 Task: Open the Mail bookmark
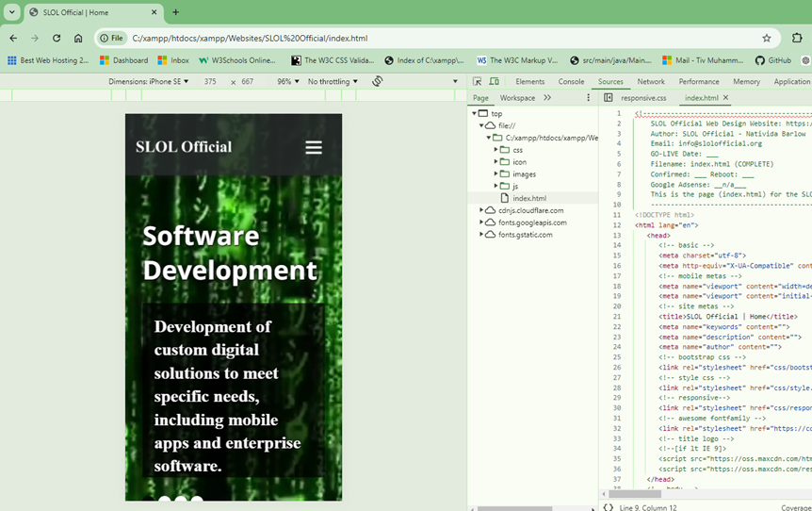point(703,60)
